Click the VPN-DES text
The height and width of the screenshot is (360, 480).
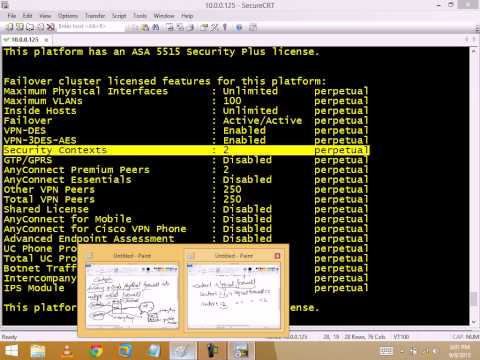(x=25, y=130)
